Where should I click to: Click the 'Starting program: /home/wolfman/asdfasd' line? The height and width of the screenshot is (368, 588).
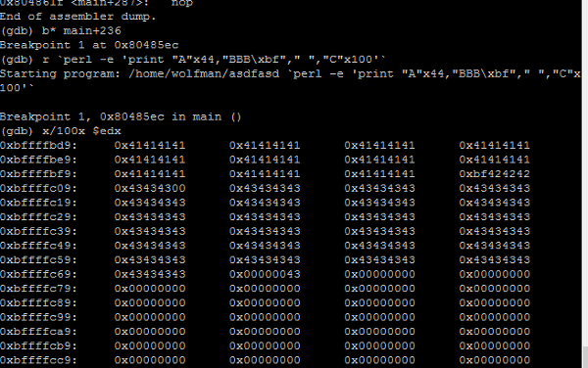click(x=290, y=74)
